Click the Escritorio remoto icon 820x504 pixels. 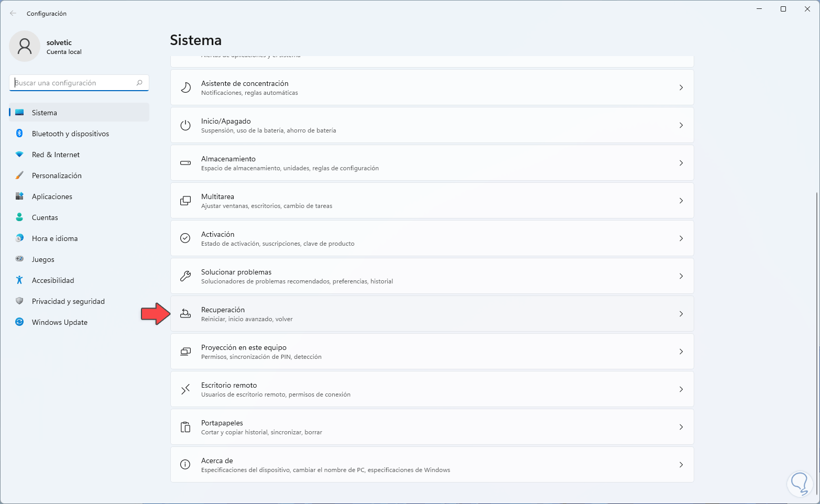185,389
